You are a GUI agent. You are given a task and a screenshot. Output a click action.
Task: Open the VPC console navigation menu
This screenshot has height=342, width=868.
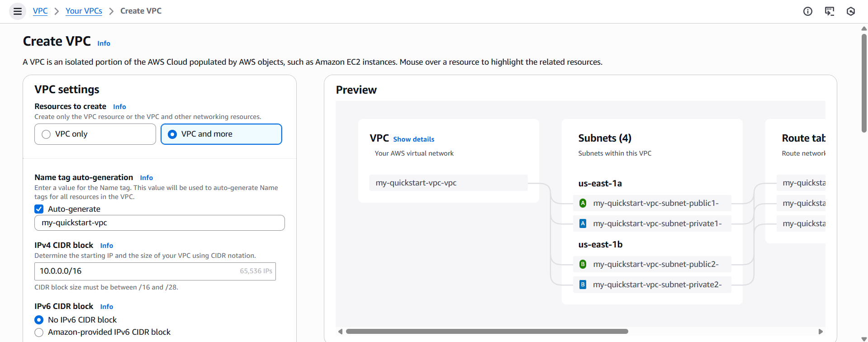17,11
